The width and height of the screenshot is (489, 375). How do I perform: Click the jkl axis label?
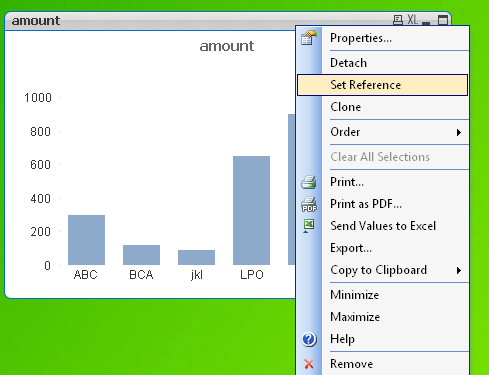pos(197,275)
